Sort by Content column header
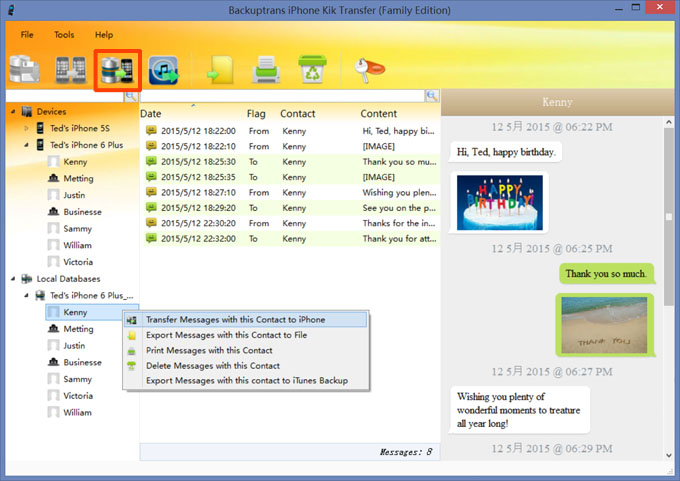Image resolution: width=680 pixels, height=481 pixels. [x=379, y=114]
